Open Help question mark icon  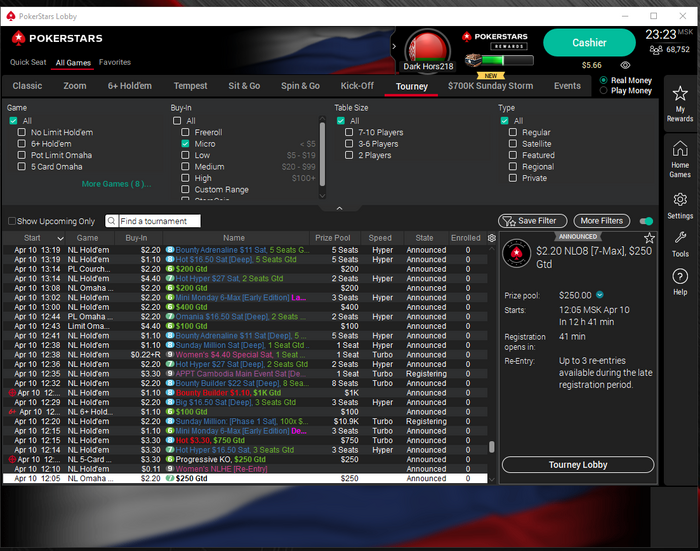click(x=680, y=276)
